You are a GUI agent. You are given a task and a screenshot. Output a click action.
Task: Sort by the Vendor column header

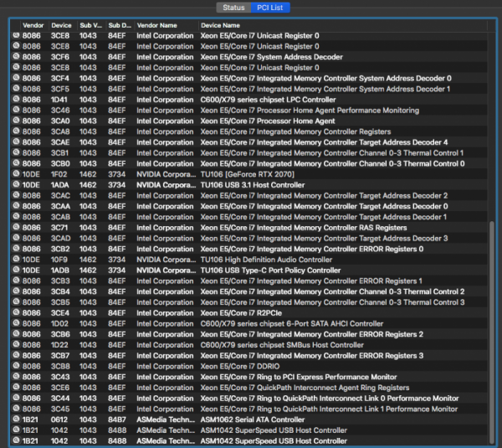point(33,26)
